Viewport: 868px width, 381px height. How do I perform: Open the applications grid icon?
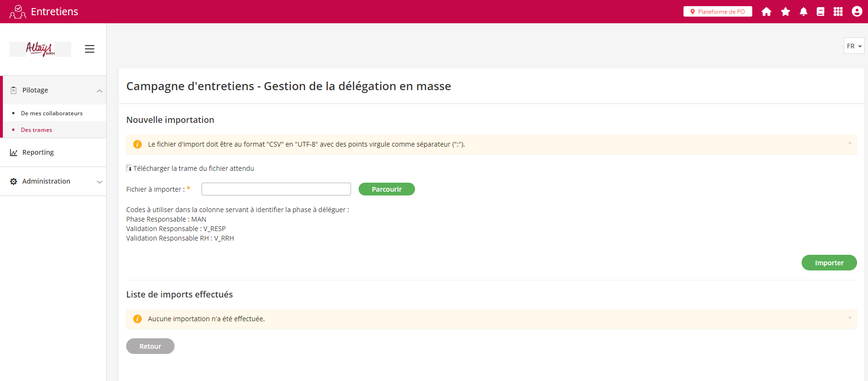[x=838, y=12]
